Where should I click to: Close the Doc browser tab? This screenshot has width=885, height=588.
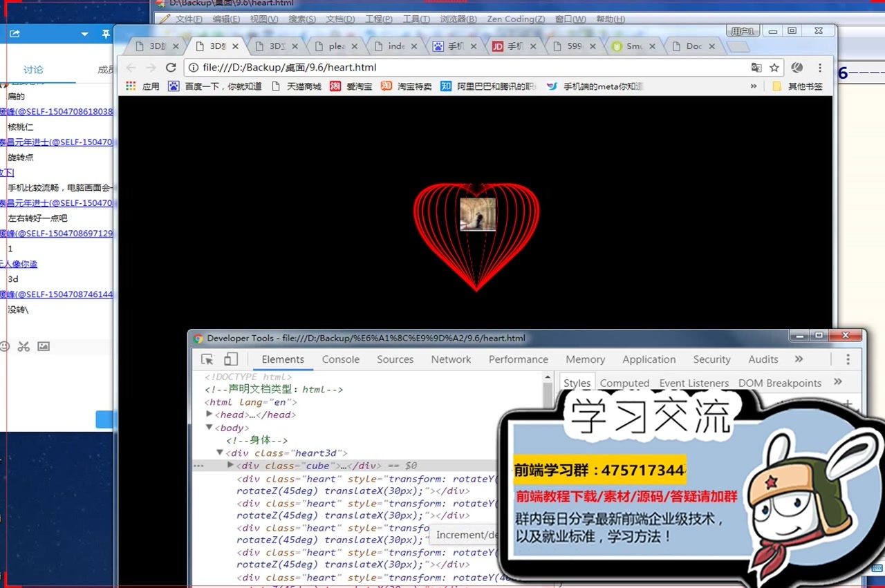[712, 46]
